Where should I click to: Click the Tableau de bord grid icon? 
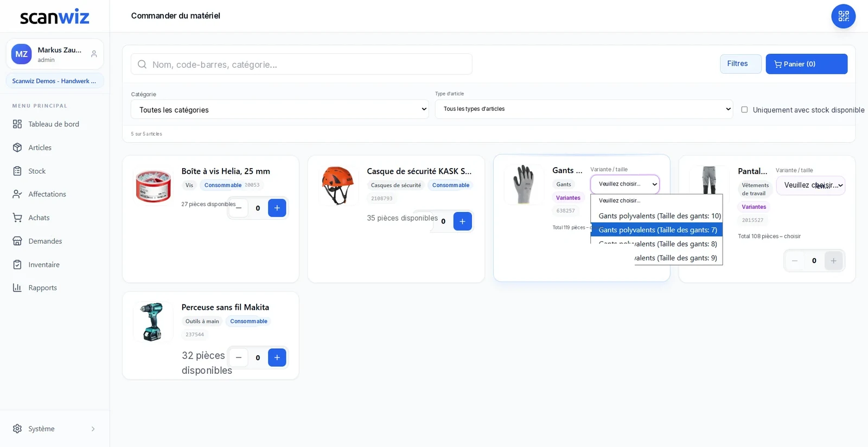[x=17, y=124]
